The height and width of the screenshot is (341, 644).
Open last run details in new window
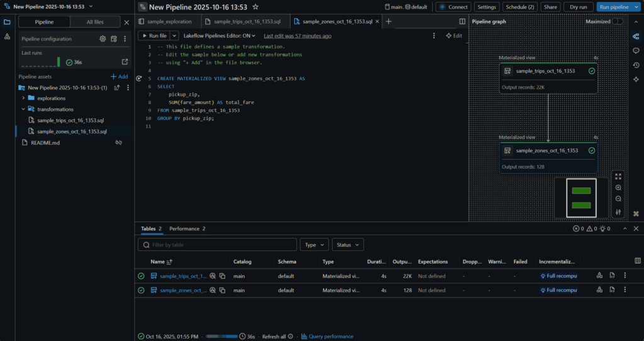(125, 62)
